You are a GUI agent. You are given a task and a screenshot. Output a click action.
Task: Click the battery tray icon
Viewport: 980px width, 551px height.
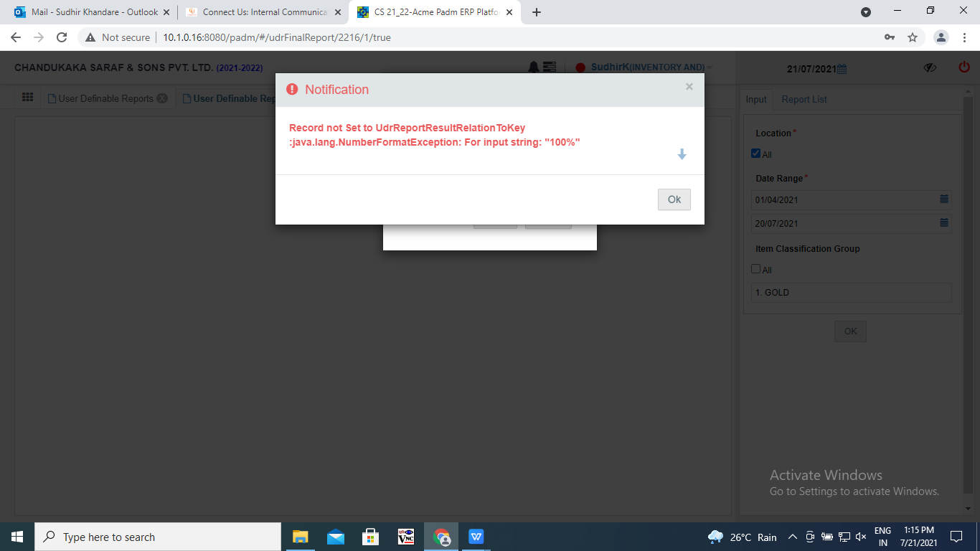click(827, 537)
